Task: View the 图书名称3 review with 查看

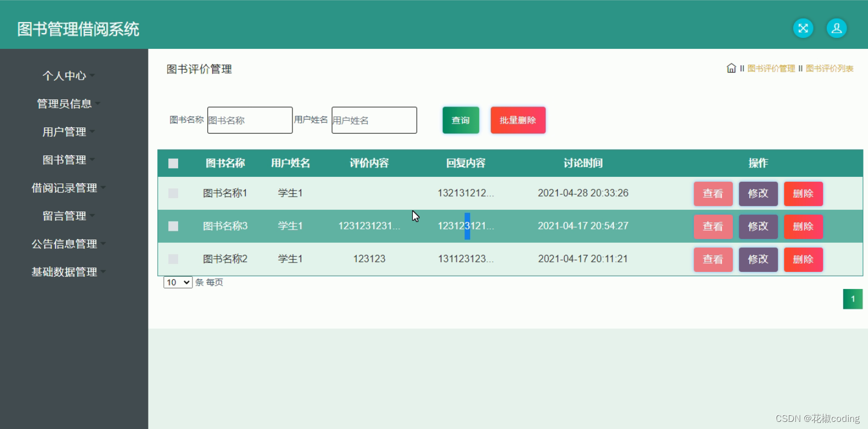Action: 713,227
